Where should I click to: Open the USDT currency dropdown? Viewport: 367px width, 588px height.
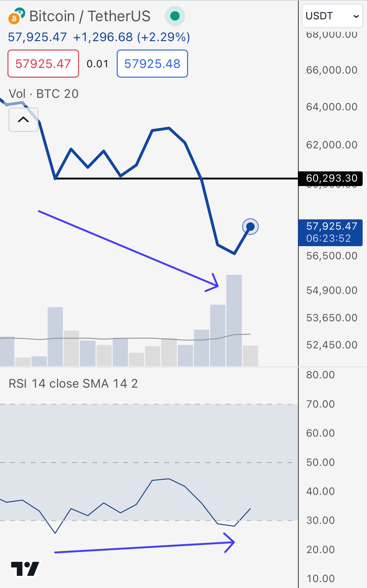tap(332, 16)
